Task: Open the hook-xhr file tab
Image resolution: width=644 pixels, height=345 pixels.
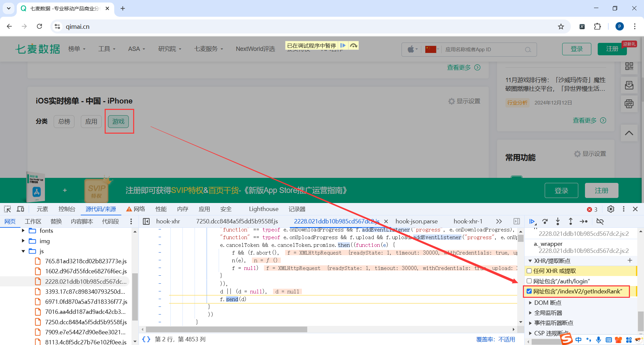Action: tap(168, 221)
